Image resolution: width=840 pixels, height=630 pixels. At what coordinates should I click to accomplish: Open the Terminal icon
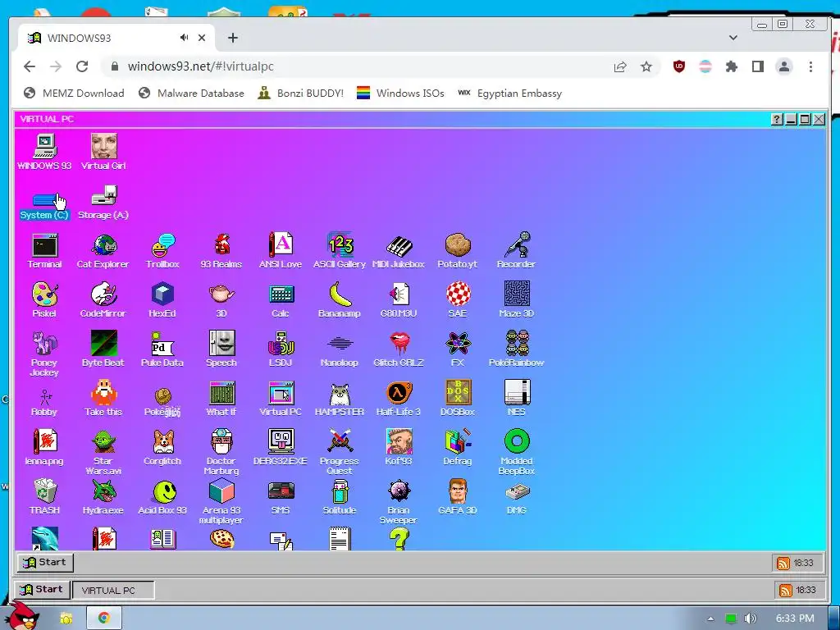(x=44, y=251)
